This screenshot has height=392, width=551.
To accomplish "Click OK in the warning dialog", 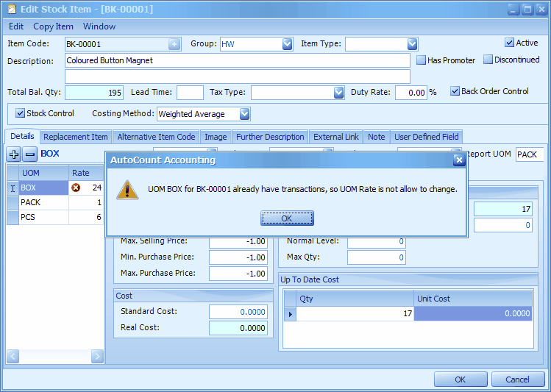I will click(287, 218).
